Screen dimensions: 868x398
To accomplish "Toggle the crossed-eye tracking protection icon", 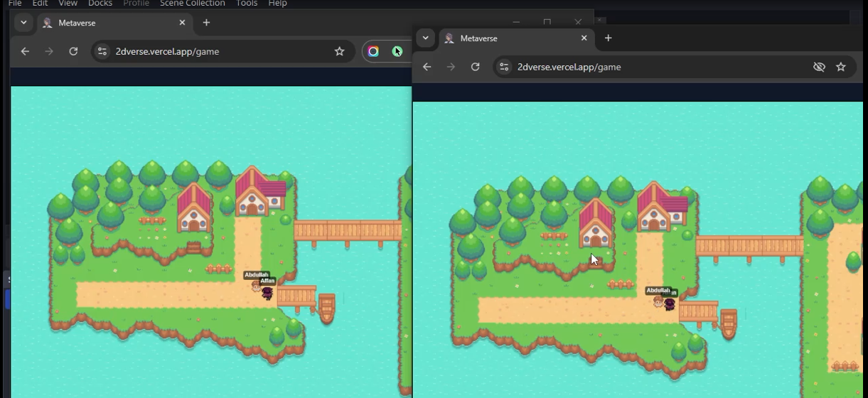I will [x=819, y=67].
